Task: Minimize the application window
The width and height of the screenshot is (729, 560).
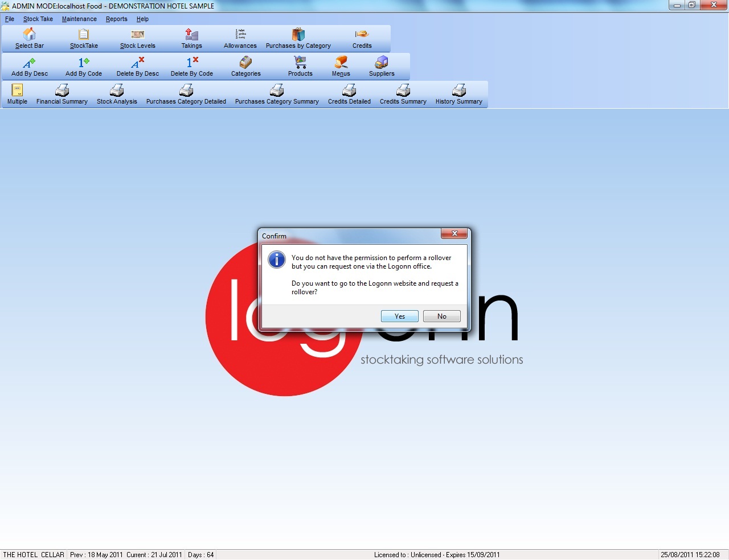Action: 677,5
